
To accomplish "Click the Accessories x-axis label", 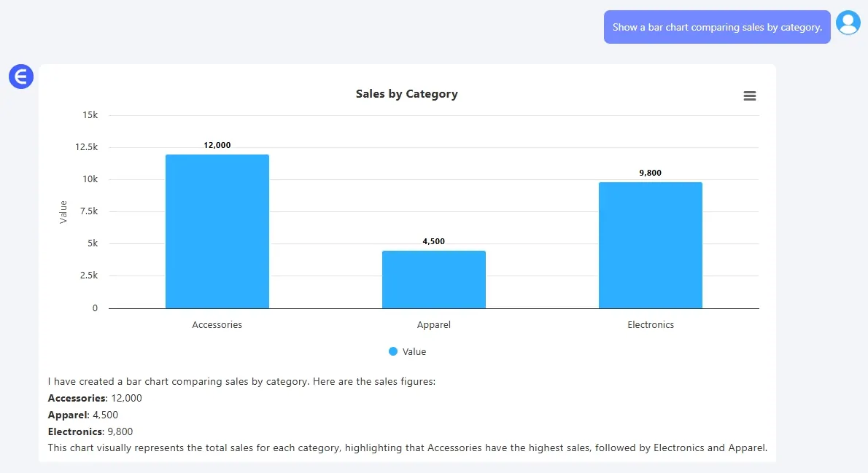I will pyautogui.click(x=217, y=324).
